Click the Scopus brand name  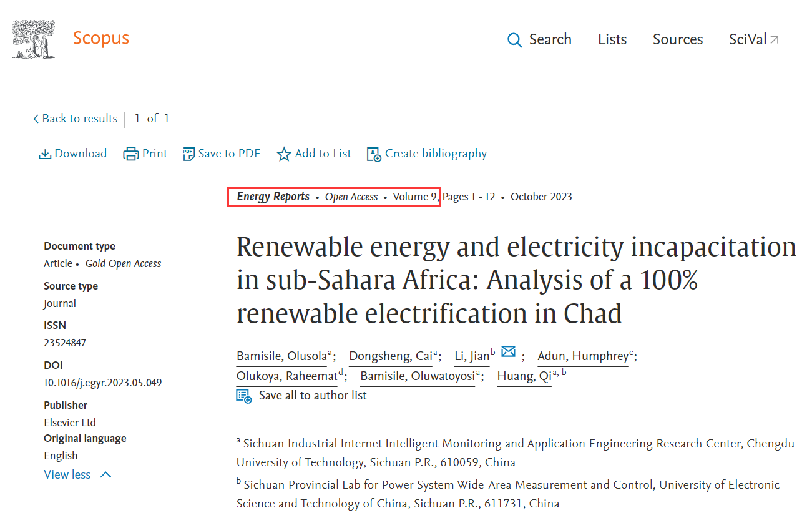(x=101, y=38)
